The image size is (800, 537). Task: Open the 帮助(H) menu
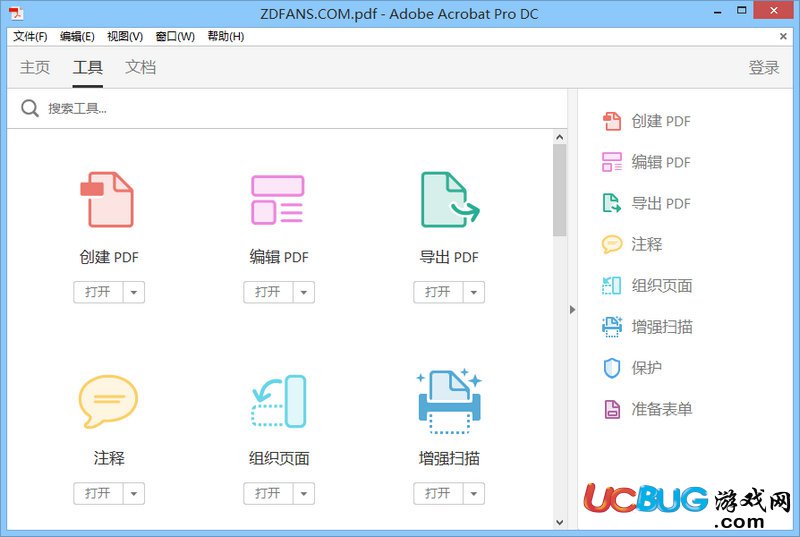click(x=226, y=36)
